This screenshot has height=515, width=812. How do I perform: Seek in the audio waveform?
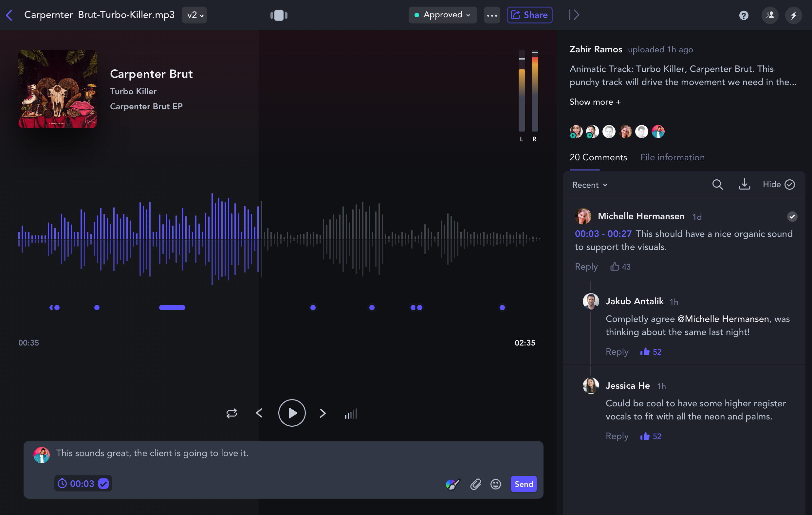(279, 239)
